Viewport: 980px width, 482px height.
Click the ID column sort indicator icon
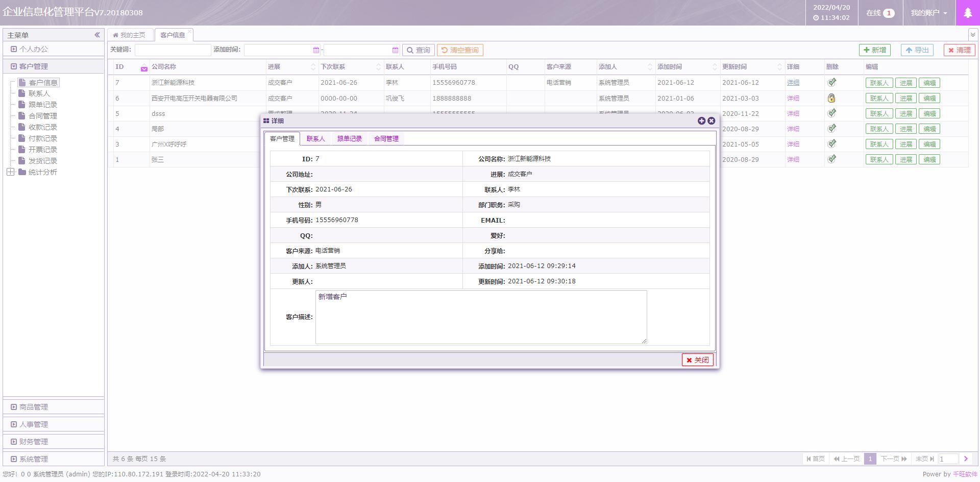[x=144, y=68]
